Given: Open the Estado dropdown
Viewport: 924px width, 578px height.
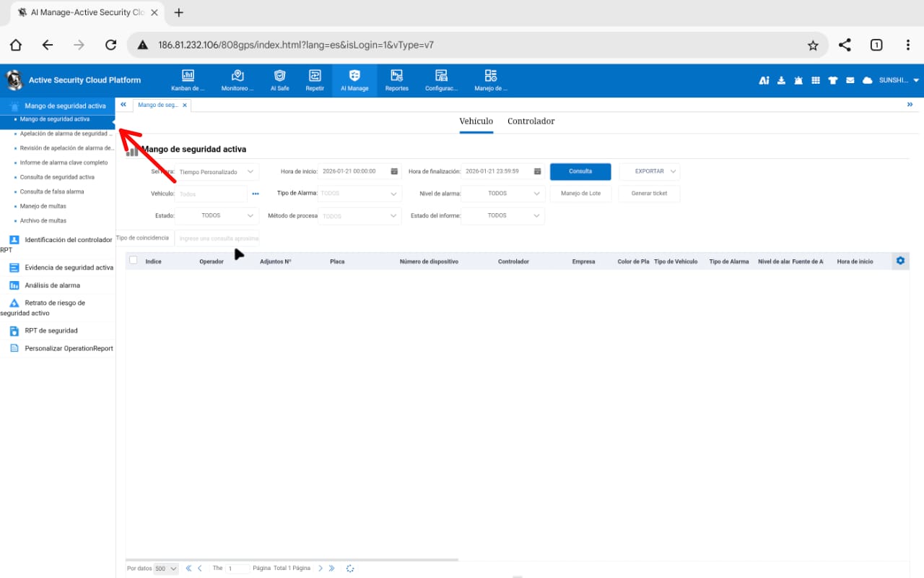Looking at the screenshot, I should pyautogui.click(x=217, y=215).
